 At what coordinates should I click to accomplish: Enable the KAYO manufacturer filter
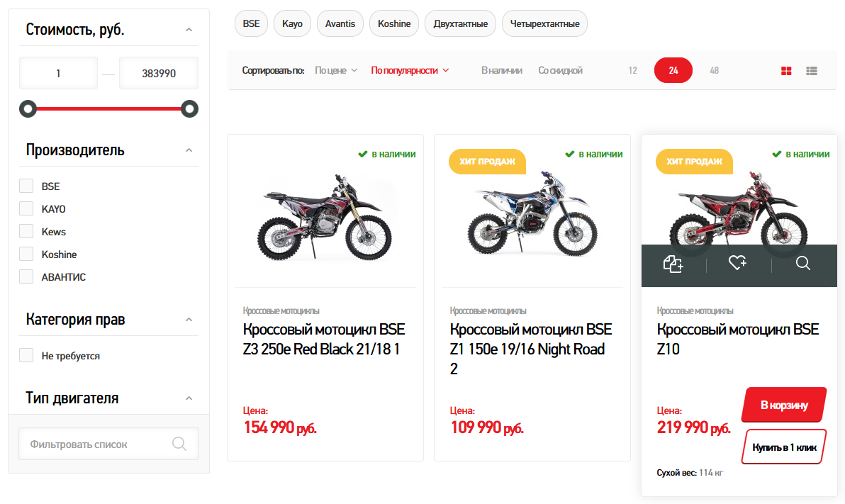[x=26, y=209]
